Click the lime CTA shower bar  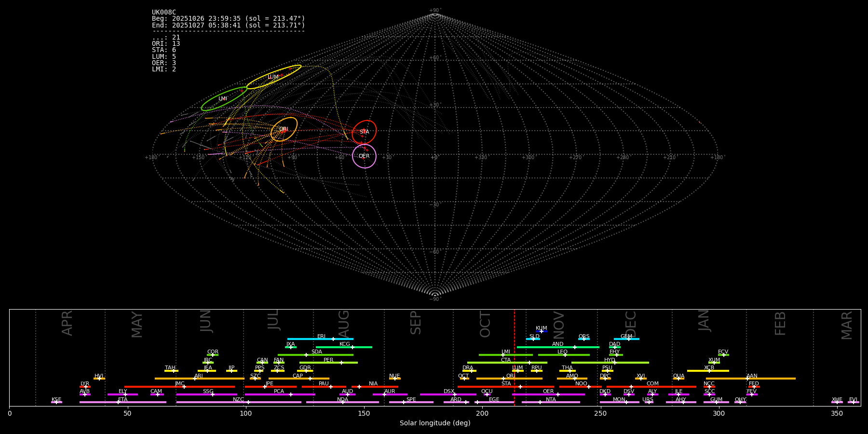tap(507, 363)
